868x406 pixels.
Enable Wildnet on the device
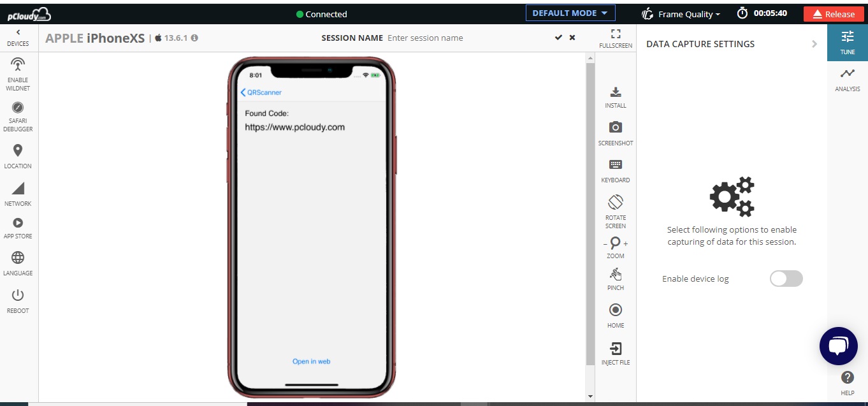click(x=18, y=74)
